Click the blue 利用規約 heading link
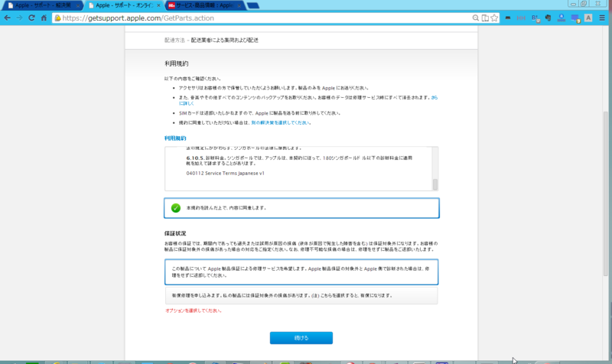This screenshot has height=364, width=612. 175,138
